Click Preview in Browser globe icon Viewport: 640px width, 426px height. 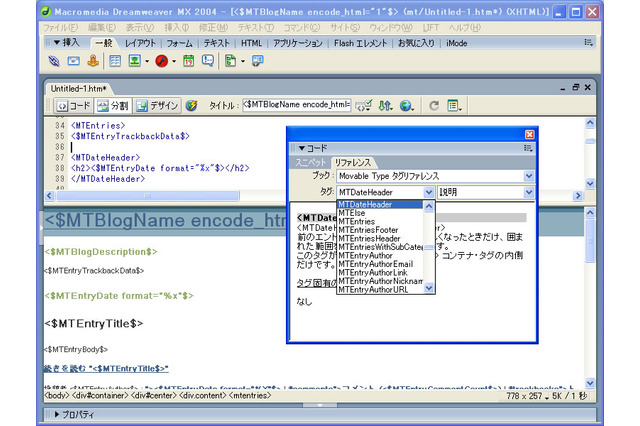coord(407,106)
